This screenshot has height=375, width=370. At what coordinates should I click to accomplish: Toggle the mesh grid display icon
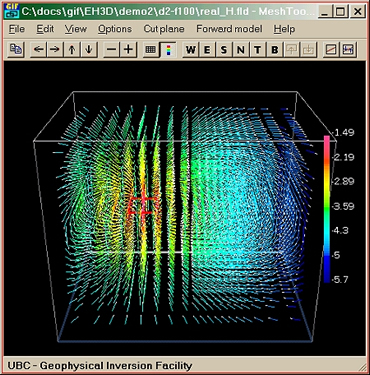[x=151, y=50]
